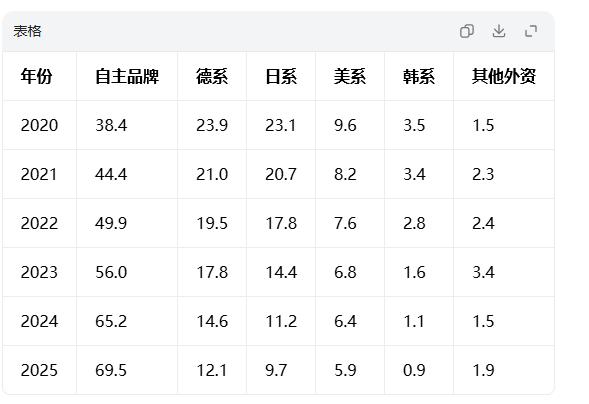Screen dimensions: 589x404
Task: Select the 0.9 cell under 韩系
Action: 414,370
